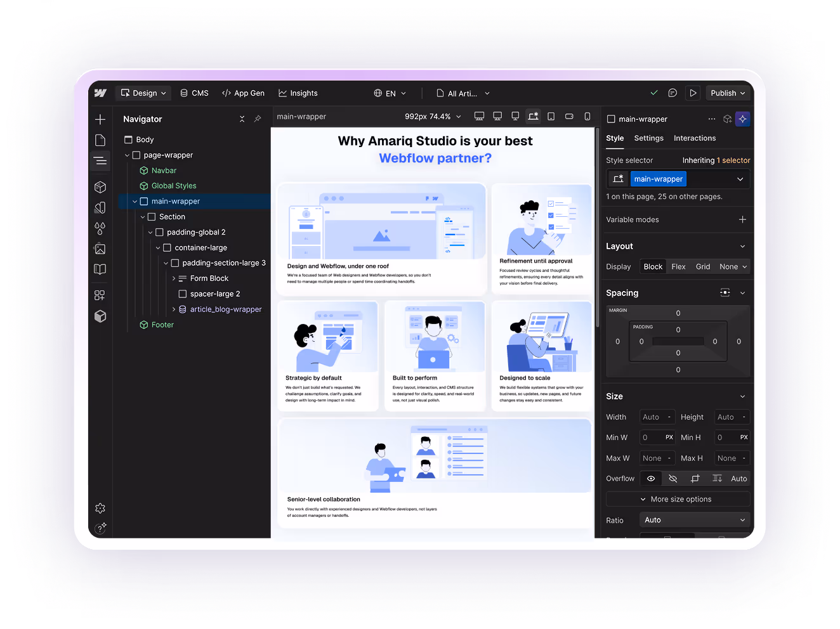Set overflow to visible eye icon
This screenshot has height=629, width=840.
coord(651,479)
